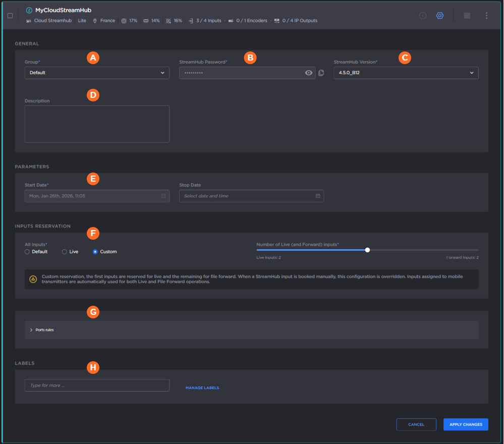
Task: Expand the Ports rules section
Action: (x=44, y=330)
